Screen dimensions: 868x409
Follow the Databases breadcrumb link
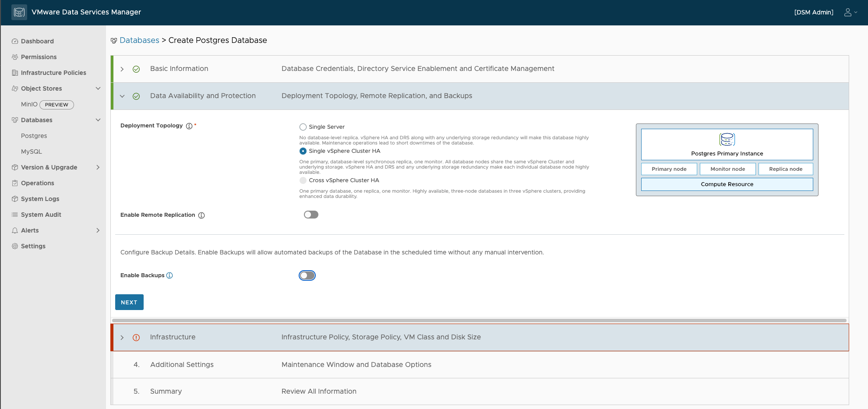tap(139, 40)
